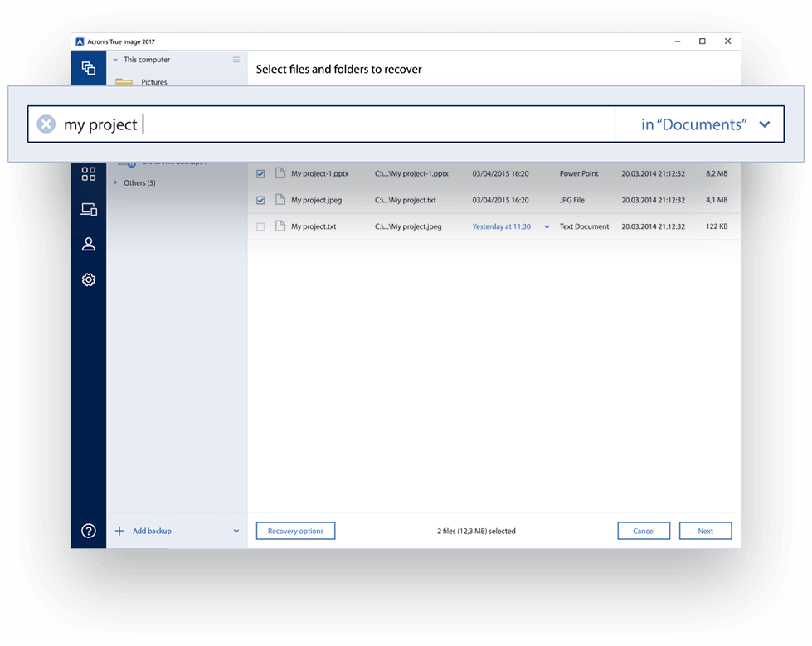Click the backup list hamburger menu icon
This screenshot has height=646, width=812.
click(x=236, y=60)
